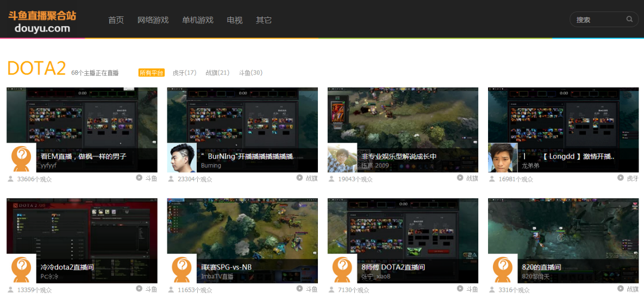Click viewer icon next to 33606个观众
The image size is (644, 301).
(10, 179)
